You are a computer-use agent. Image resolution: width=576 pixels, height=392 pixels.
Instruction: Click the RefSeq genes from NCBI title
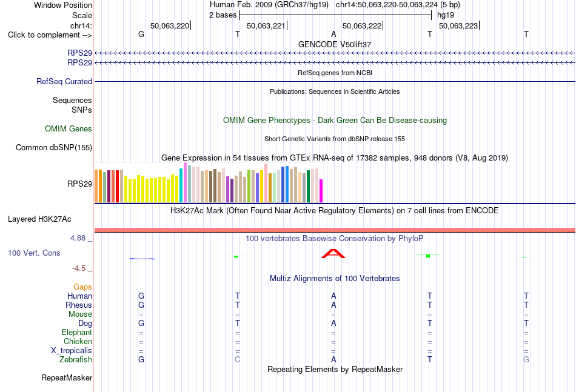click(x=335, y=73)
